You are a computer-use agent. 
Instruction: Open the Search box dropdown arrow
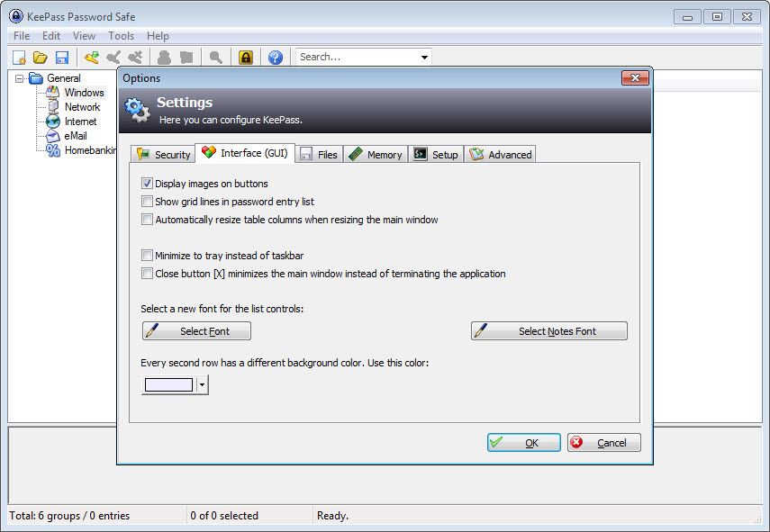click(424, 57)
